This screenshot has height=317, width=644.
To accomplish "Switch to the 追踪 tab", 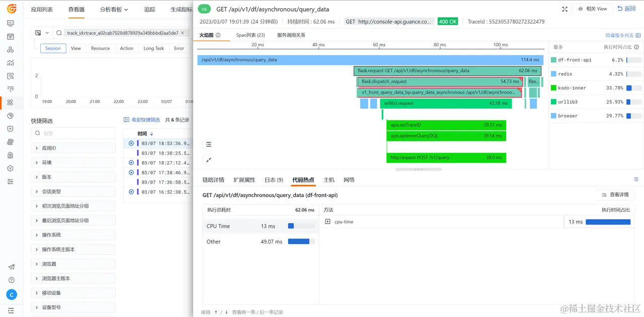I will point(149,10).
